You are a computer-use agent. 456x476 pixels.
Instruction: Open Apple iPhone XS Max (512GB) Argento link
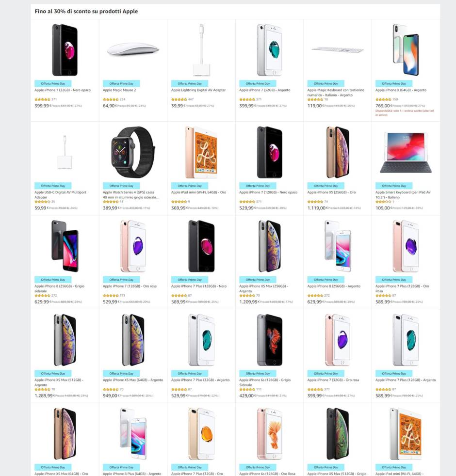coord(59,382)
